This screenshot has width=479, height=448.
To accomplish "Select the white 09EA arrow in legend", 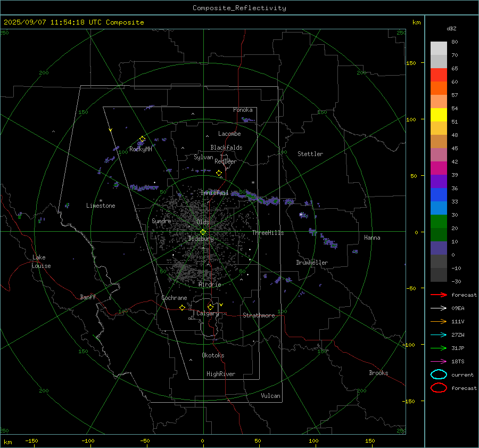I will pos(439,308).
